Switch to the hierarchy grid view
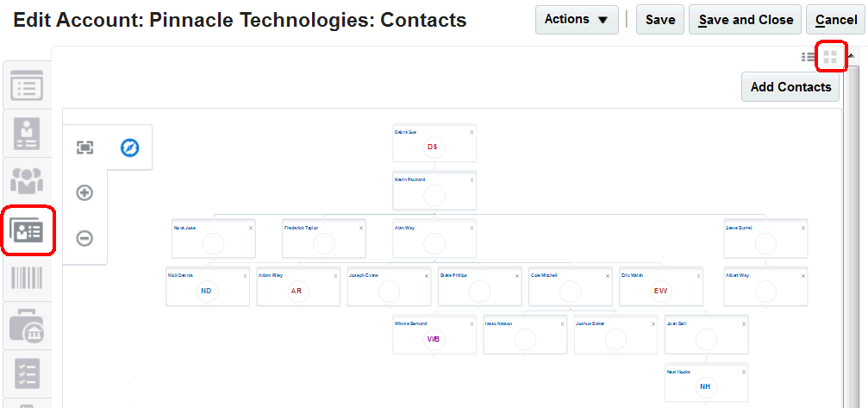This screenshot has height=408, width=868. (830, 58)
